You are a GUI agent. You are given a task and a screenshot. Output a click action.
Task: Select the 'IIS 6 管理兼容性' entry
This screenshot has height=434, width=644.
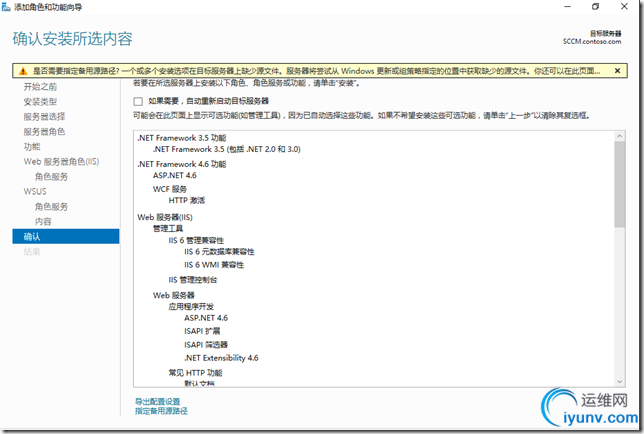pyautogui.click(x=196, y=240)
